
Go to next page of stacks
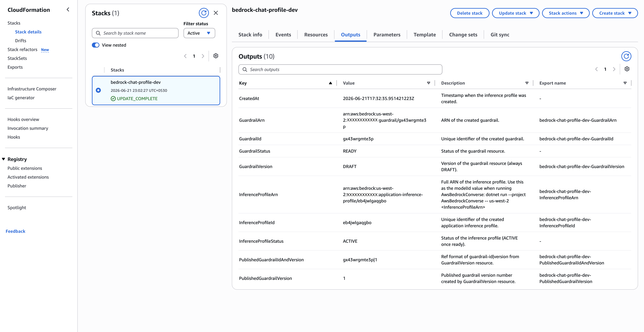tap(203, 56)
